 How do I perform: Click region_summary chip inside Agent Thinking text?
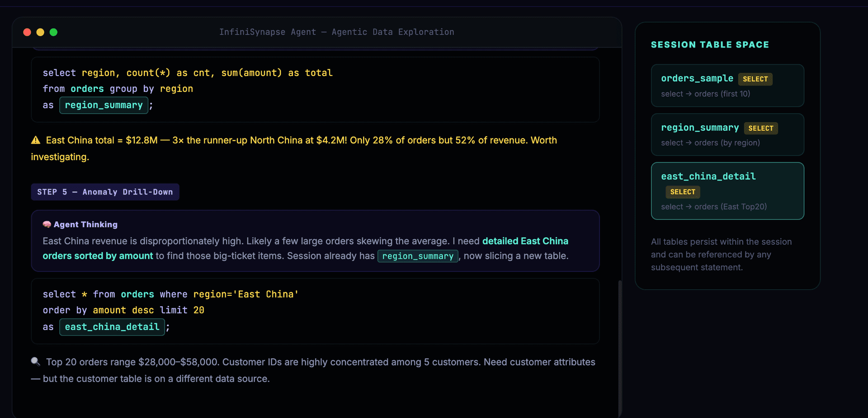tap(417, 256)
